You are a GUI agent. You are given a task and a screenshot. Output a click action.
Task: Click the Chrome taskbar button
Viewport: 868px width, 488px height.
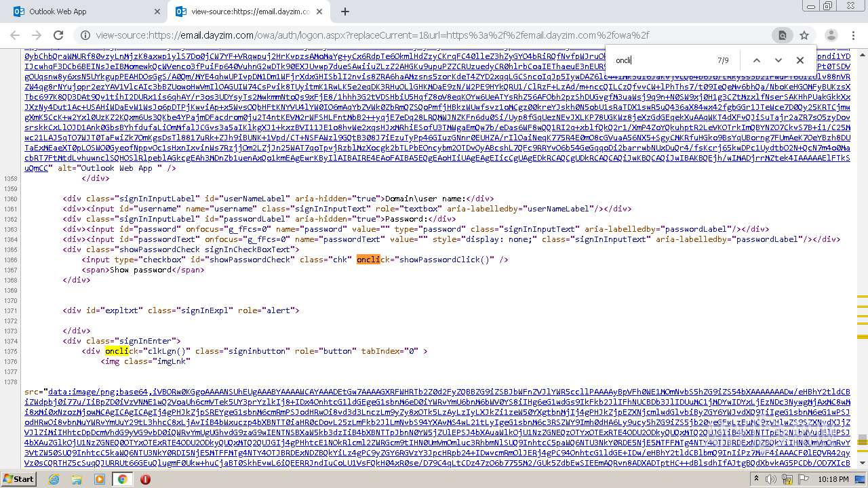click(x=122, y=479)
